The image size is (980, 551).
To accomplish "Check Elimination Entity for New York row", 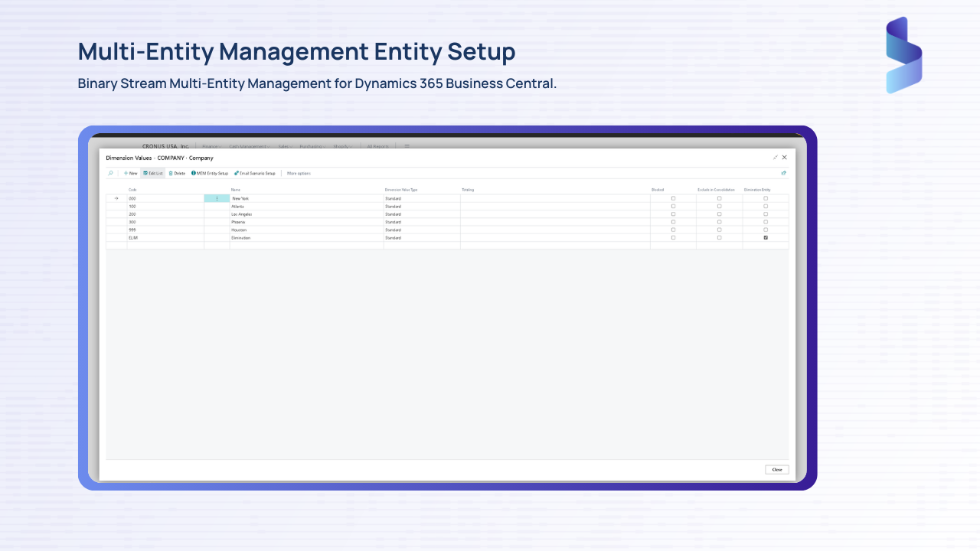I will (766, 198).
